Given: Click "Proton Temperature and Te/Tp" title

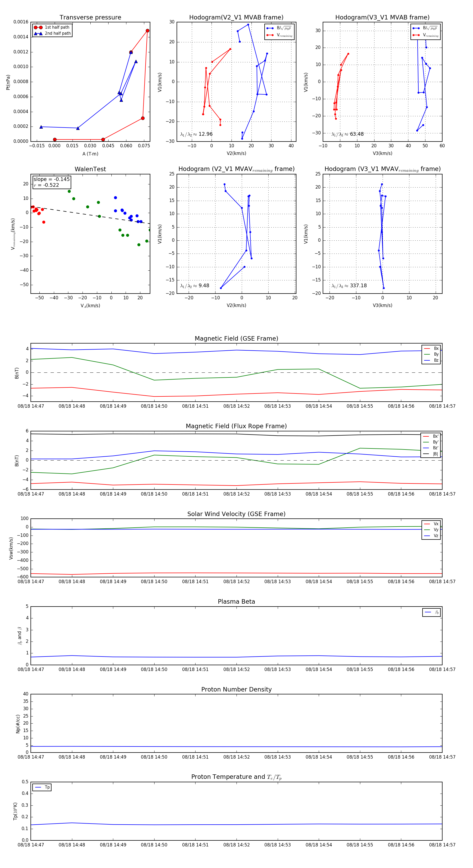Looking at the screenshot, I should point(236,777).
